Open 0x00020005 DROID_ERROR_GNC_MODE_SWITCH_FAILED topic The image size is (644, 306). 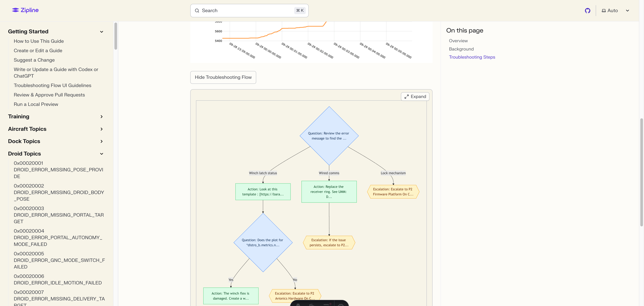click(x=59, y=260)
